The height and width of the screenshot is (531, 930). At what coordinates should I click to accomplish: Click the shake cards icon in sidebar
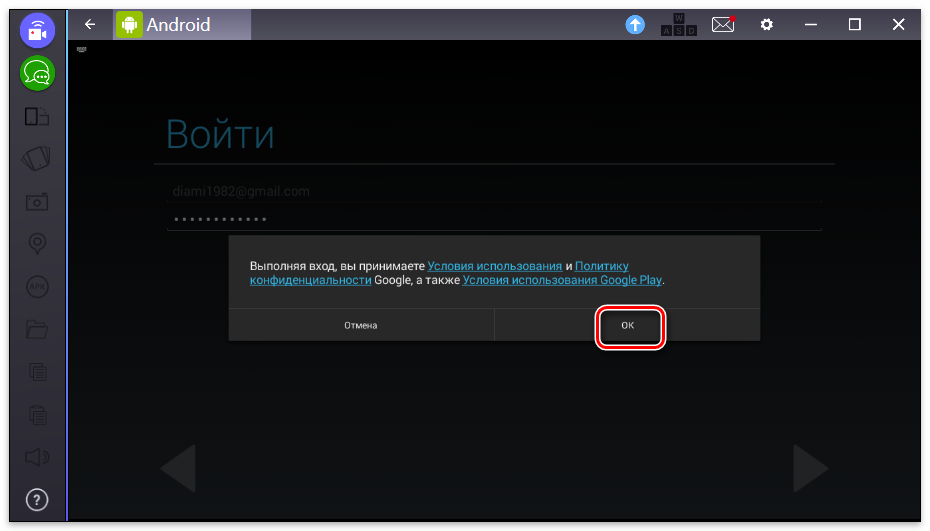tap(37, 158)
